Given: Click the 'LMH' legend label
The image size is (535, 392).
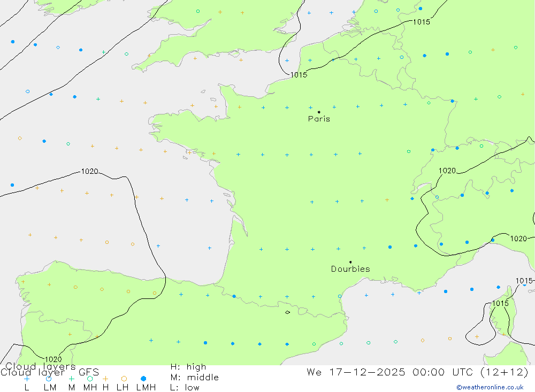Looking at the screenshot, I should pyautogui.click(x=146, y=388).
